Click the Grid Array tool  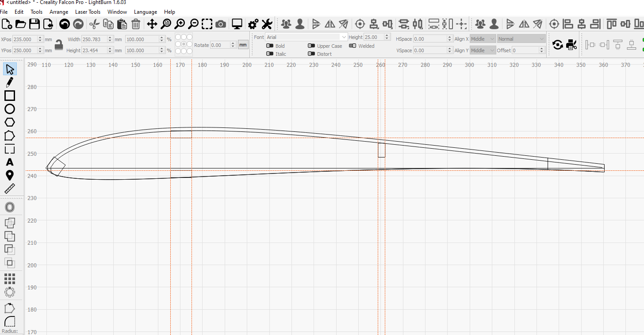point(9,278)
